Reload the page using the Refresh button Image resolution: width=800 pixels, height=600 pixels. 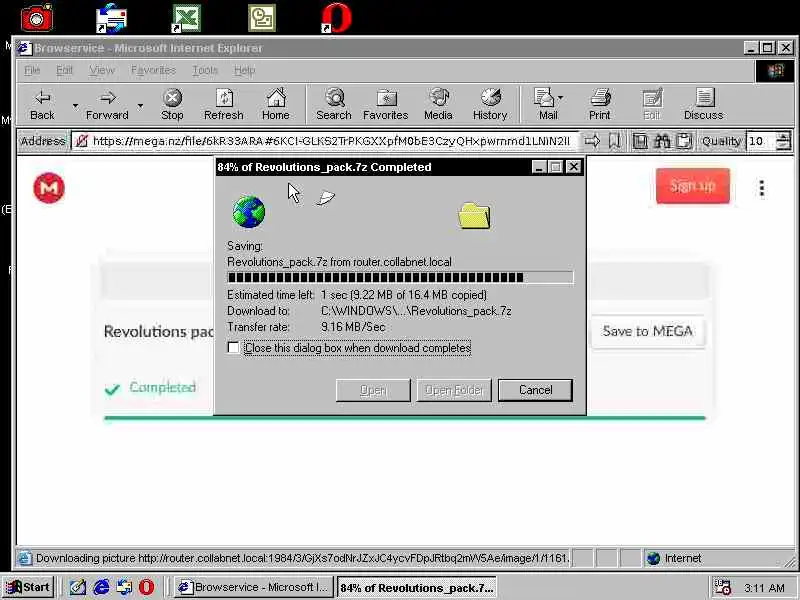[223, 105]
